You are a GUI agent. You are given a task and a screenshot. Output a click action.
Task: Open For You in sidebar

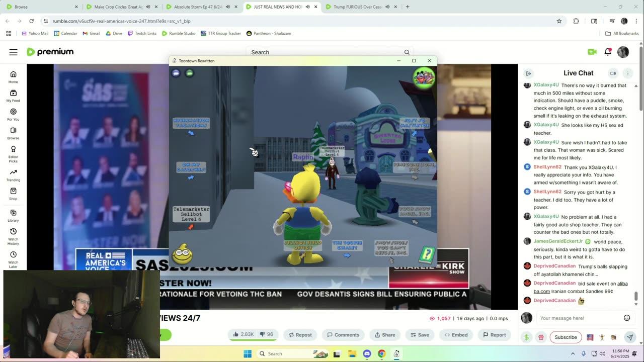point(13,115)
